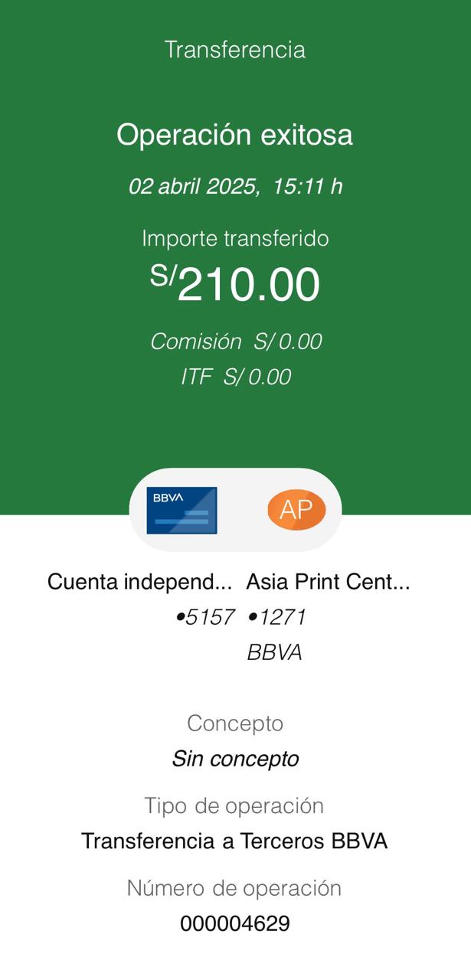The height and width of the screenshot is (980, 471).
Task: Tap the Operación exitosa heading
Action: pos(235,135)
